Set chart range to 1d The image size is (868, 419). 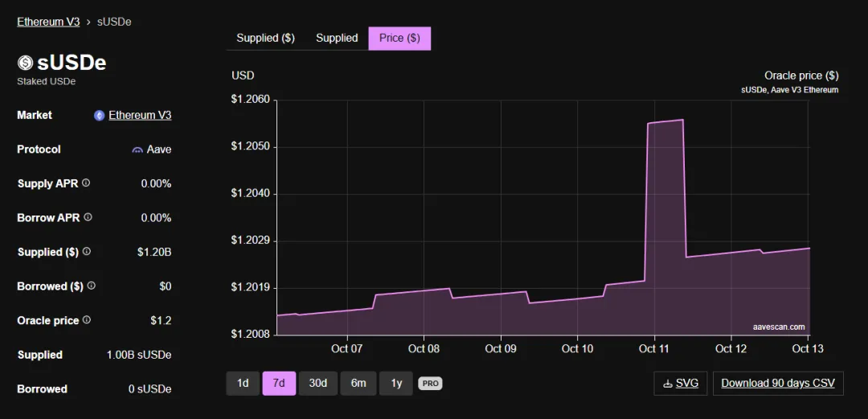click(x=243, y=383)
